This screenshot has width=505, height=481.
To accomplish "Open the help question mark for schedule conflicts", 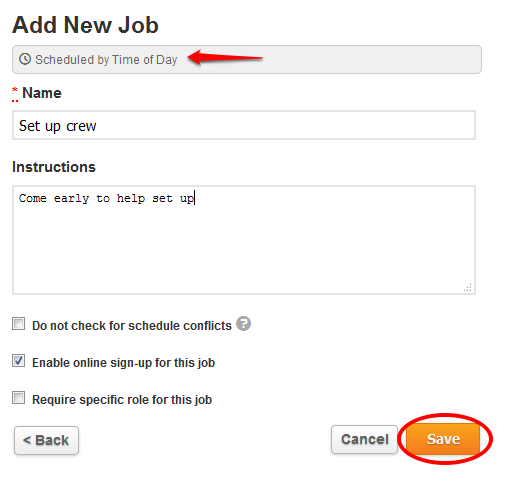I will pyautogui.click(x=243, y=323).
